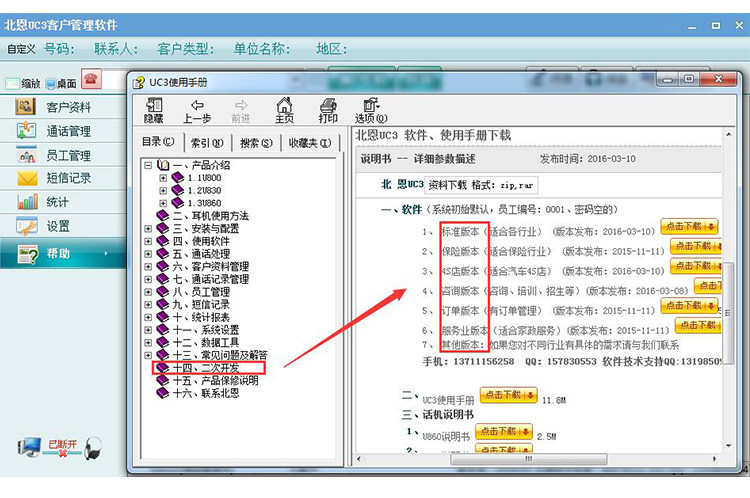Expand 1.2U830 tree node

pos(163,190)
